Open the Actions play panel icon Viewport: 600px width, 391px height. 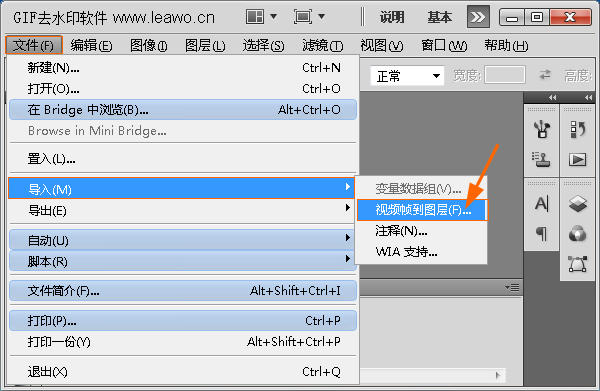[x=577, y=159]
